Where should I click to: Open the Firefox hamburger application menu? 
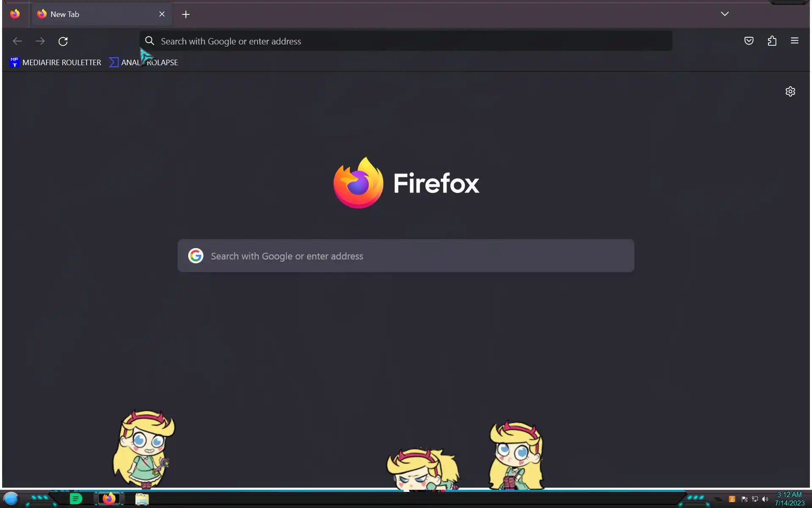click(795, 41)
